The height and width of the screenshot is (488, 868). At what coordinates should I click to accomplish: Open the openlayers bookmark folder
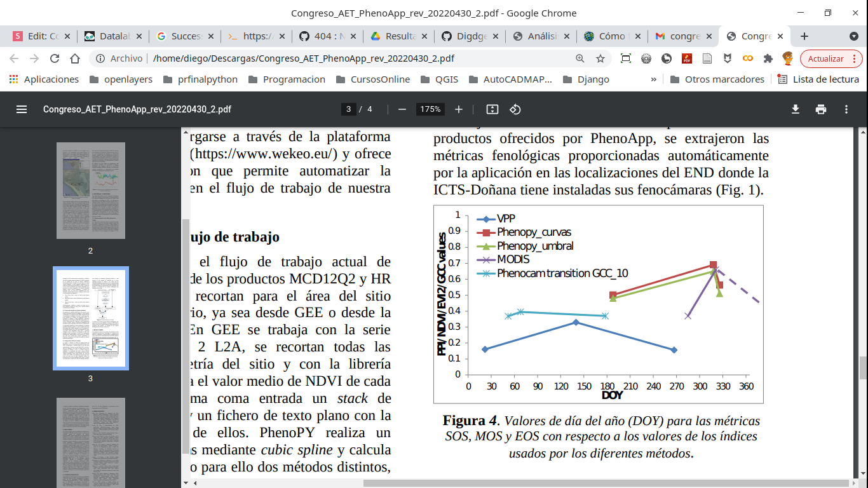pos(121,79)
